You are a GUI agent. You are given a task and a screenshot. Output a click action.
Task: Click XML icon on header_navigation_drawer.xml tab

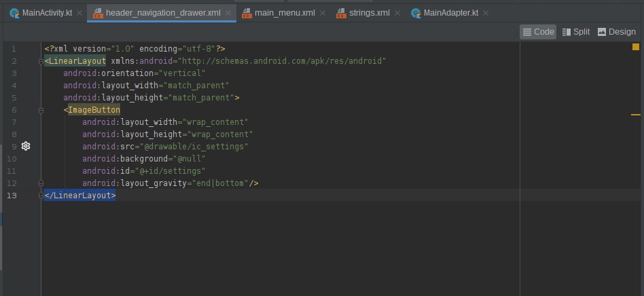coord(98,13)
